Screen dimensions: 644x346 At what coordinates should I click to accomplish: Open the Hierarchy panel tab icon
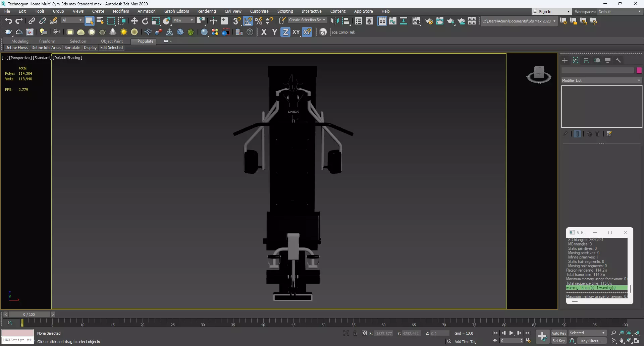(x=586, y=60)
